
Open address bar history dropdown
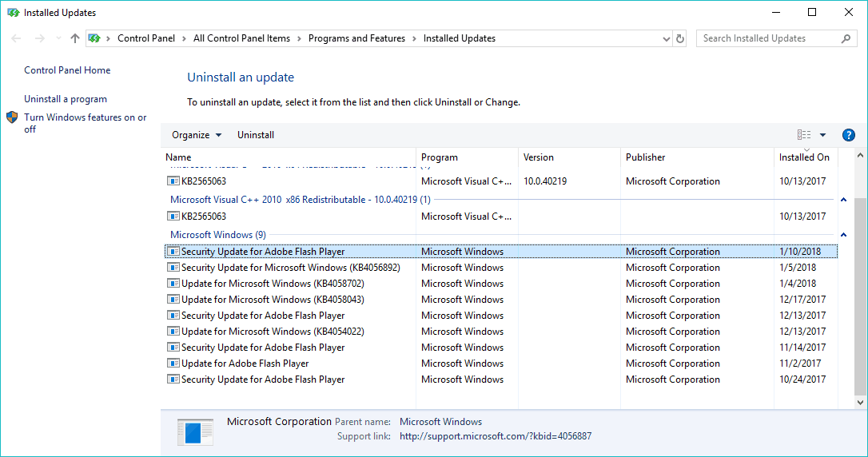coord(666,38)
